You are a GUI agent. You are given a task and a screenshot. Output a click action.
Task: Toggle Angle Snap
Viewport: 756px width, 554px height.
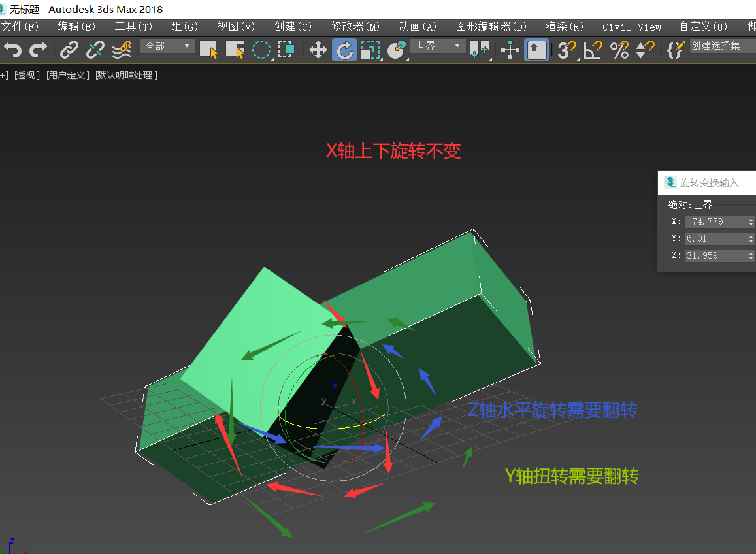[x=593, y=50]
